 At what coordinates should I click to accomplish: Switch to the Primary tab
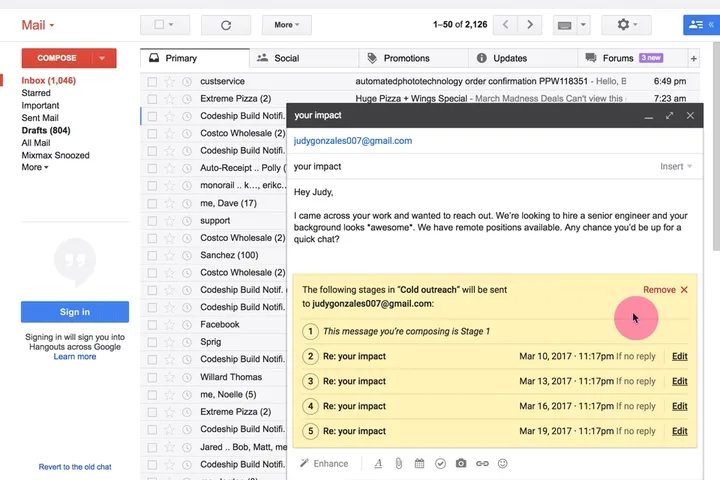pos(195,58)
